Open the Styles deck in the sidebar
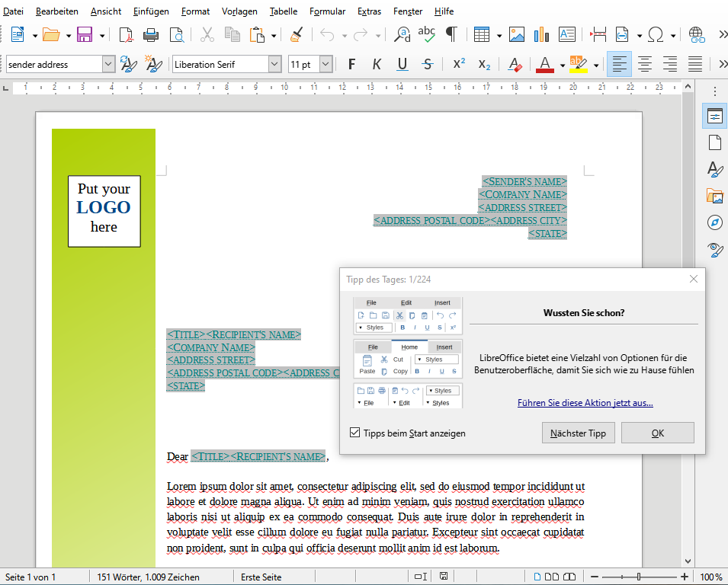728x585 pixels. [714, 169]
